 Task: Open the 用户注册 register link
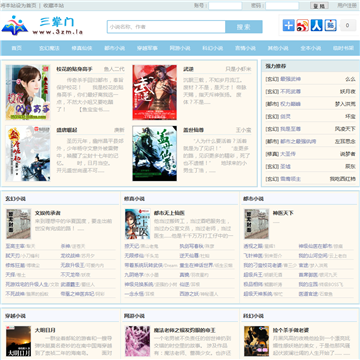click(x=347, y=6)
